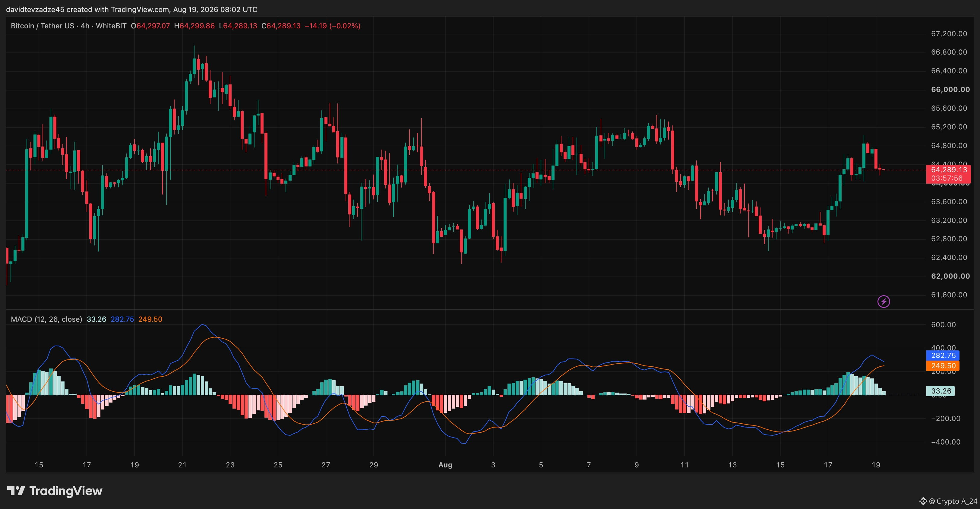Image resolution: width=980 pixels, height=509 pixels.
Task: Click the Aug month label on time axis
Action: point(445,465)
